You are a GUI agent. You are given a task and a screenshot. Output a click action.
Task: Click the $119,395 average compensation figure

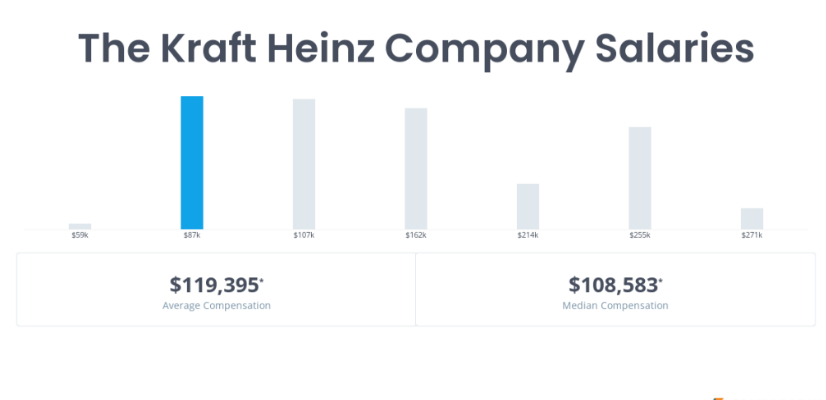click(x=215, y=284)
